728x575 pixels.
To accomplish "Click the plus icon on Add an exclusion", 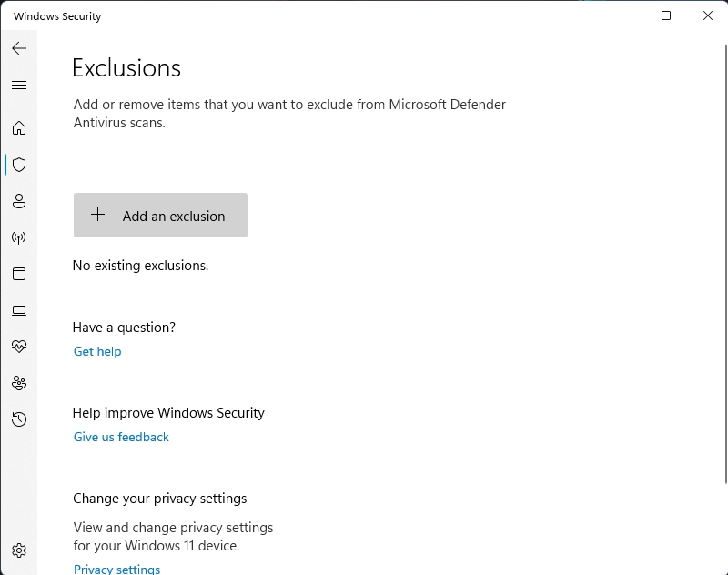I will click(97, 215).
